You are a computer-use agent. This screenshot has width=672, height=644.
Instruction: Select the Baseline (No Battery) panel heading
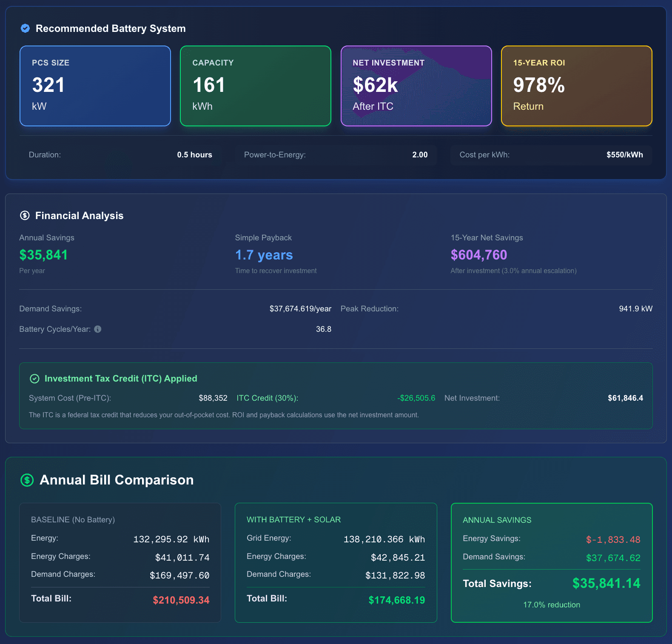pyautogui.click(x=73, y=520)
